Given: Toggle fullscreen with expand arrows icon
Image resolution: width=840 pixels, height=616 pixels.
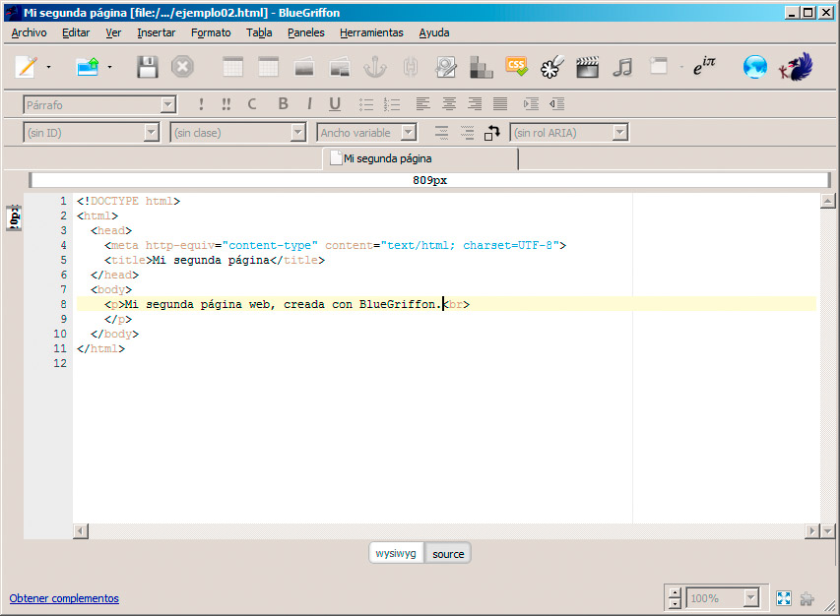Looking at the screenshot, I should (x=783, y=598).
